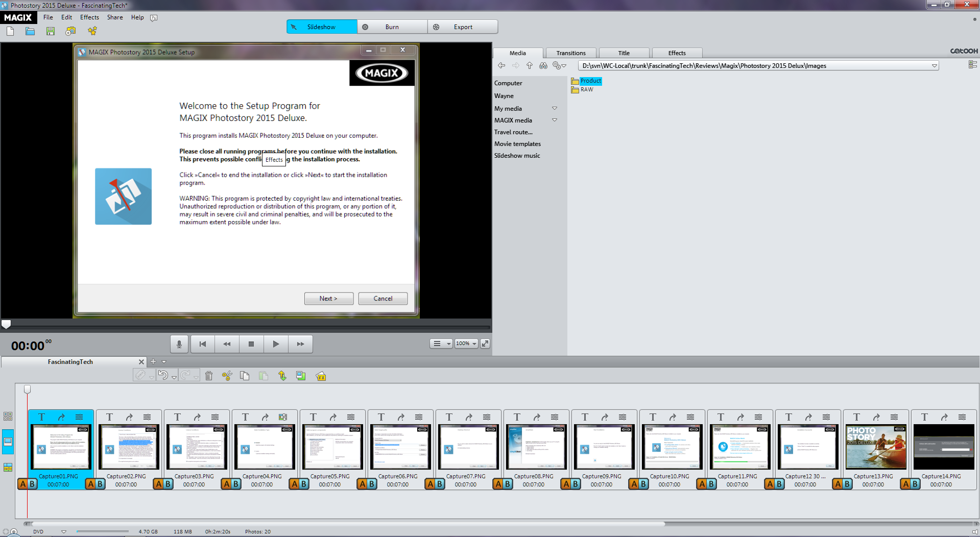980x537 pixels.
Task: Open the Effects menu in the menu bar
Action: coord(89,17)
